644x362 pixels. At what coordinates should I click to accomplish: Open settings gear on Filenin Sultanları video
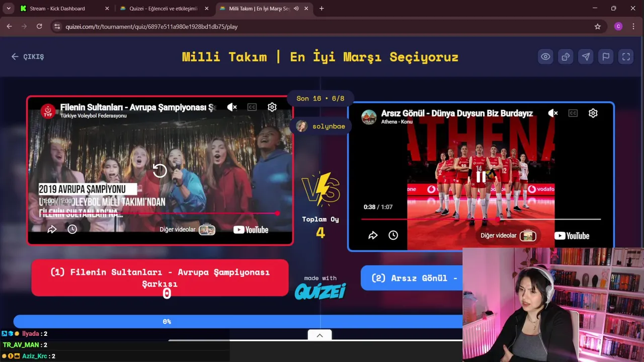(272, 107)
